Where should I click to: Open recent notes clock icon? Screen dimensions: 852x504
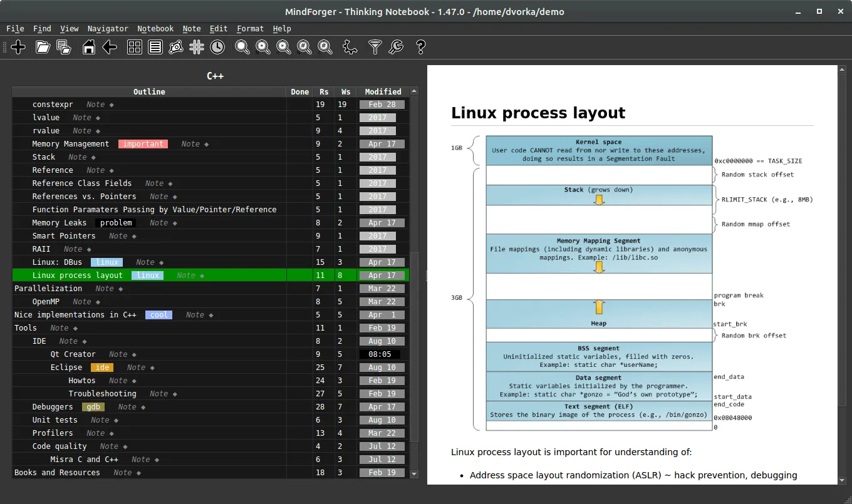pyautogui.click(x=217, y=47)
